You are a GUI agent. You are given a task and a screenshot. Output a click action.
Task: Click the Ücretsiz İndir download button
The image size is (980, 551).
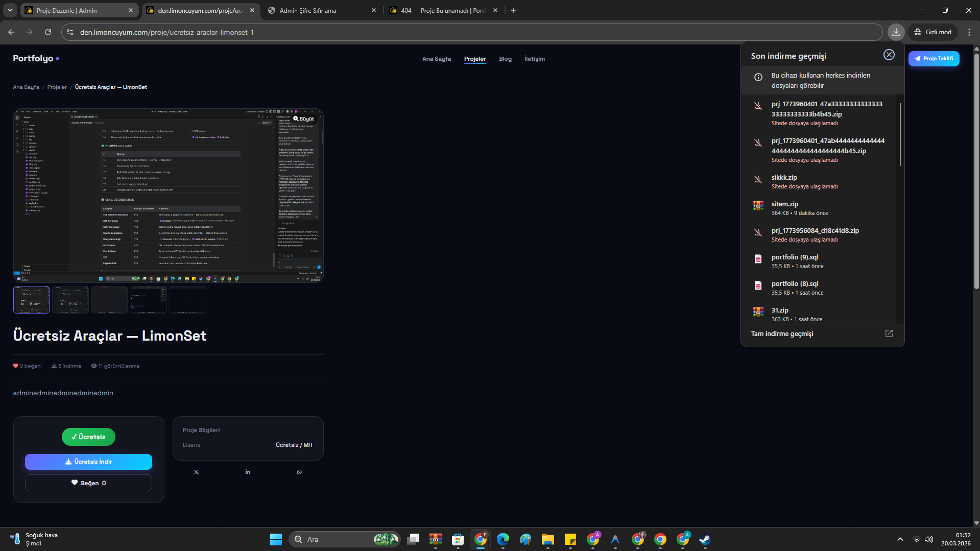[88, 462]
